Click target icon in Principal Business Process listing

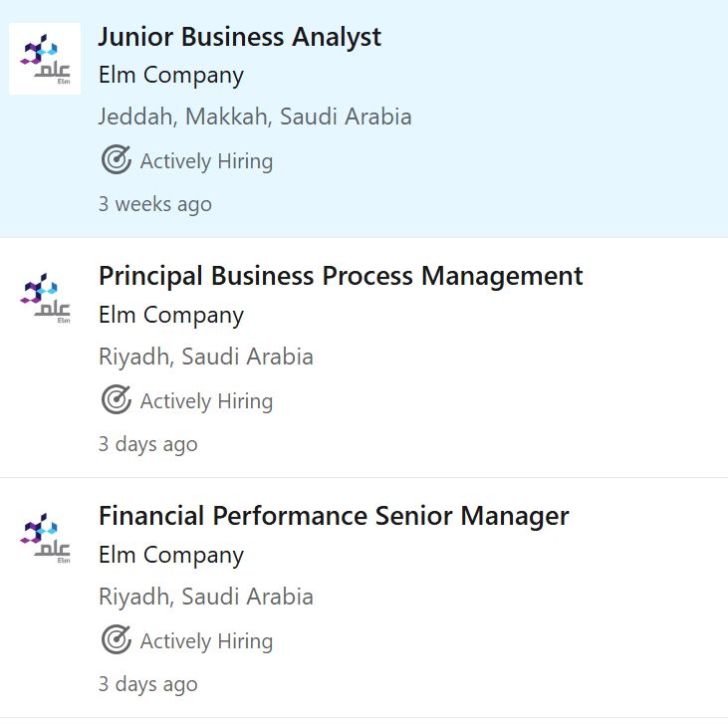pos(117,399)
